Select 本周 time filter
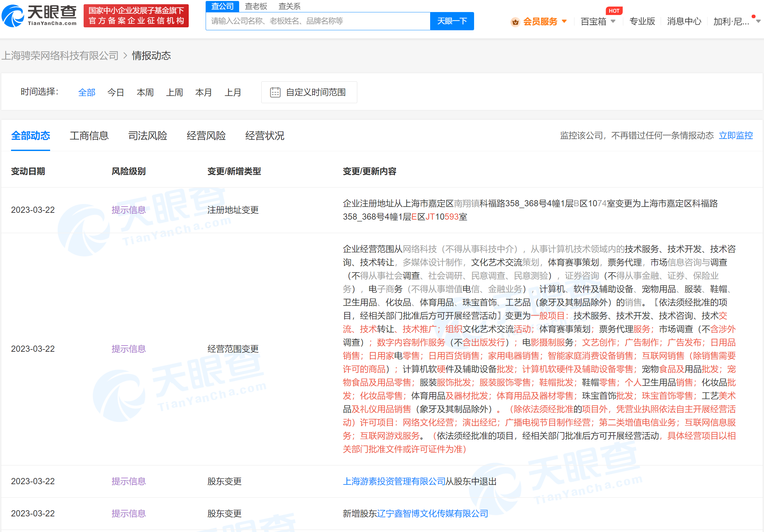Screen dimensions: 764x532 tap(145, 92)
